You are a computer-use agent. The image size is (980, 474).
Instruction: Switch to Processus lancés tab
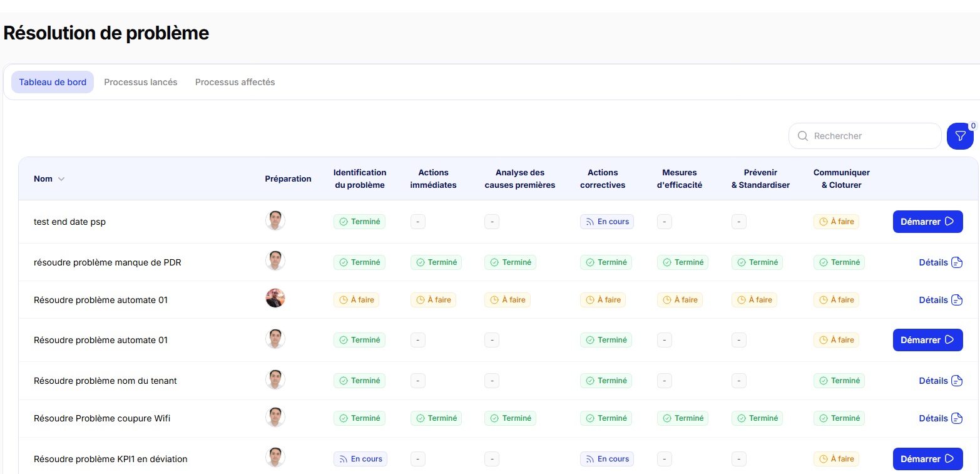(141, 82)
